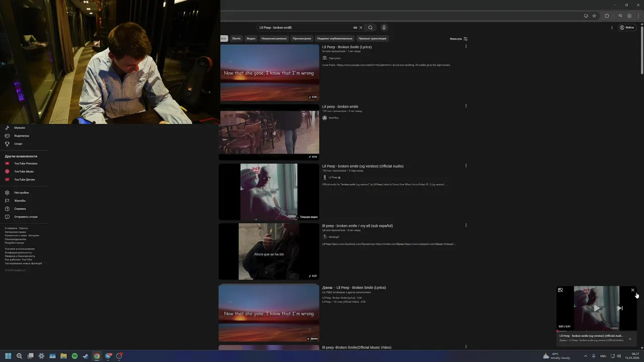Open Спорт in sidebar
Image resolution: width=644 pixels, height=362 pixels.
coord(18,144)
